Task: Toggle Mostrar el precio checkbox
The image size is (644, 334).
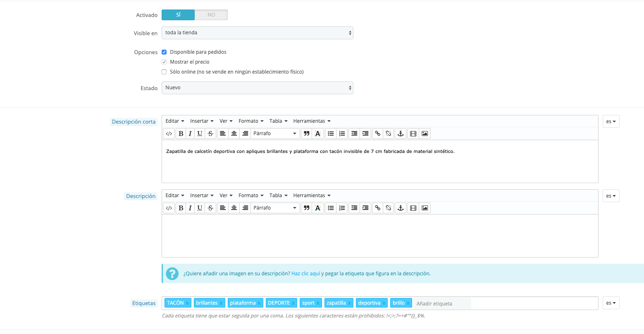Action: pyautogui.click(x=164, y=62)
